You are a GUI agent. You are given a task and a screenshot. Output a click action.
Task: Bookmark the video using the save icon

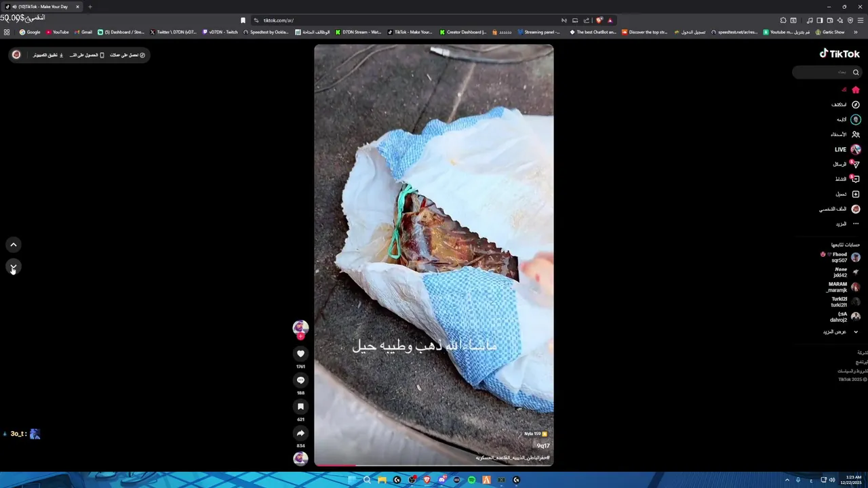[x=300, y=407]
